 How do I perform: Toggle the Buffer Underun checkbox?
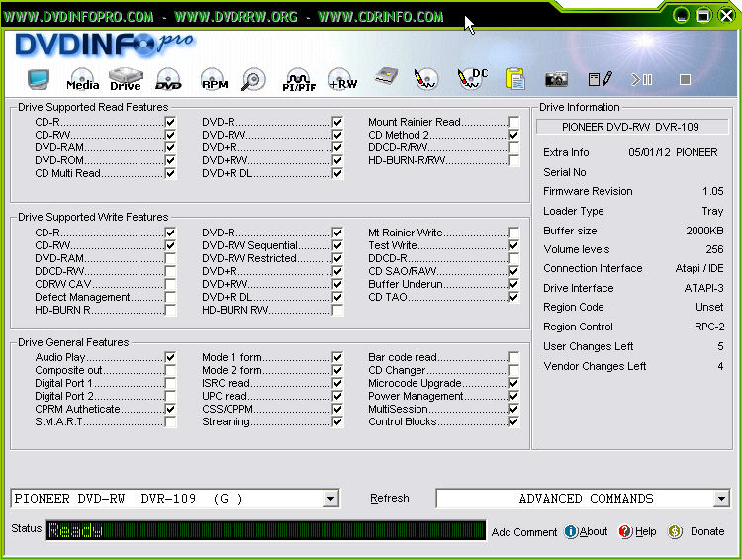[x=513, y=284]
